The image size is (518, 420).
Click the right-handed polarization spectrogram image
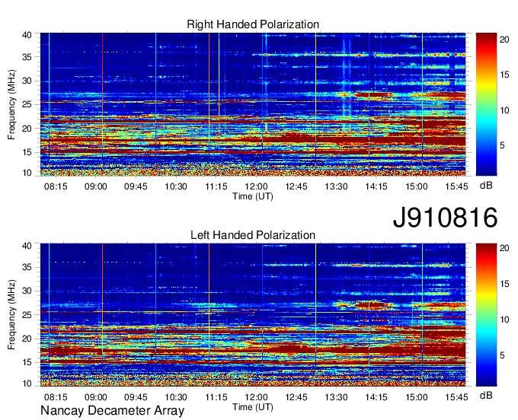253,104
